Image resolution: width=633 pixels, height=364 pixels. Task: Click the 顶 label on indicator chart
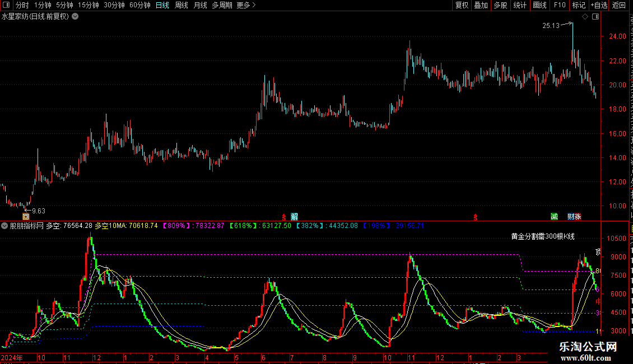click(598, 252)
